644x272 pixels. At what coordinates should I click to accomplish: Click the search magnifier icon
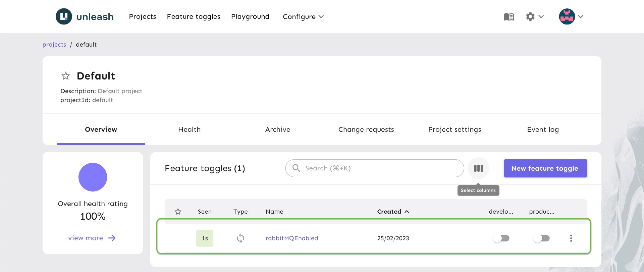(296, 168)
